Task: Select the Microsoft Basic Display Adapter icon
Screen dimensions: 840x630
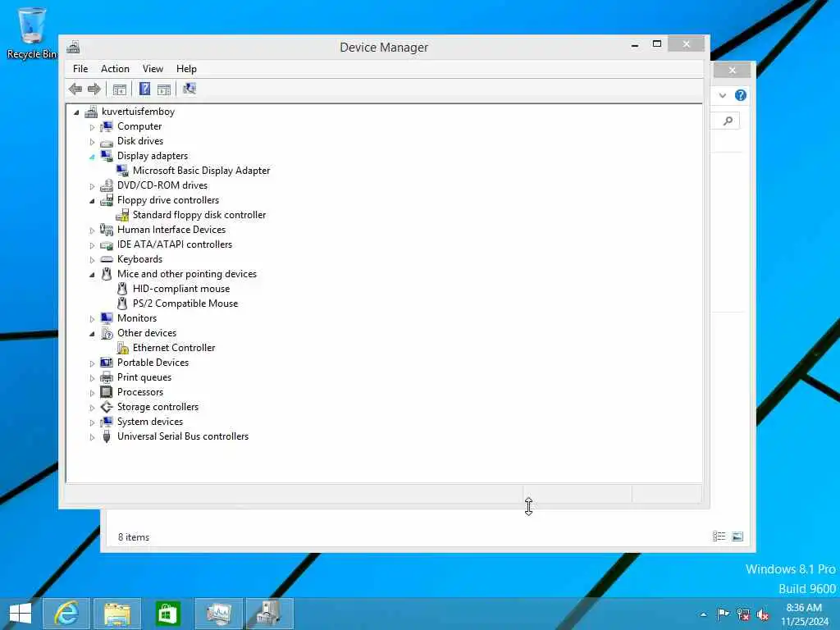Action: pos(122,171)
